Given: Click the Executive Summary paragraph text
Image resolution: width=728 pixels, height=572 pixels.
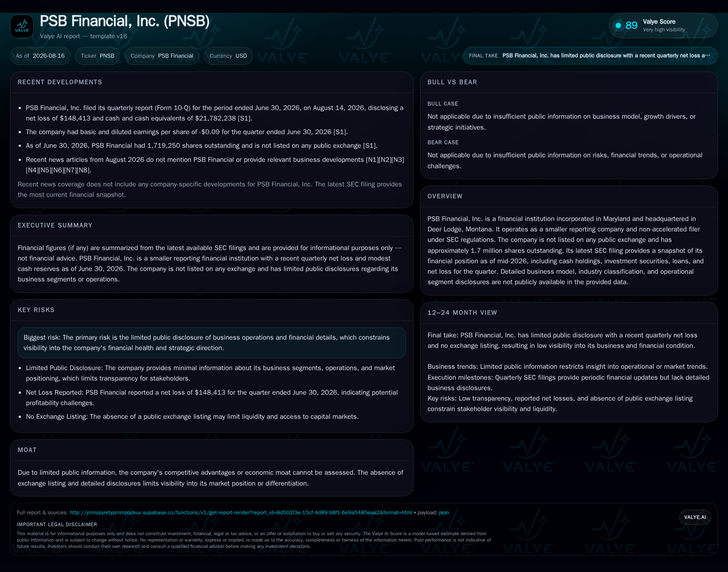Looking at the screenshot, I should coord(210,264).
